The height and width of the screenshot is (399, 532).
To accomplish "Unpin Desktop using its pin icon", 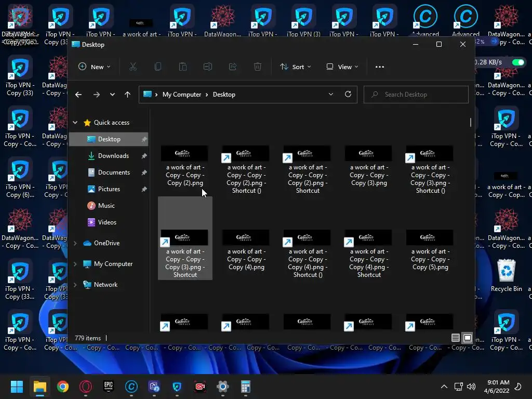I will pos(144,139).
